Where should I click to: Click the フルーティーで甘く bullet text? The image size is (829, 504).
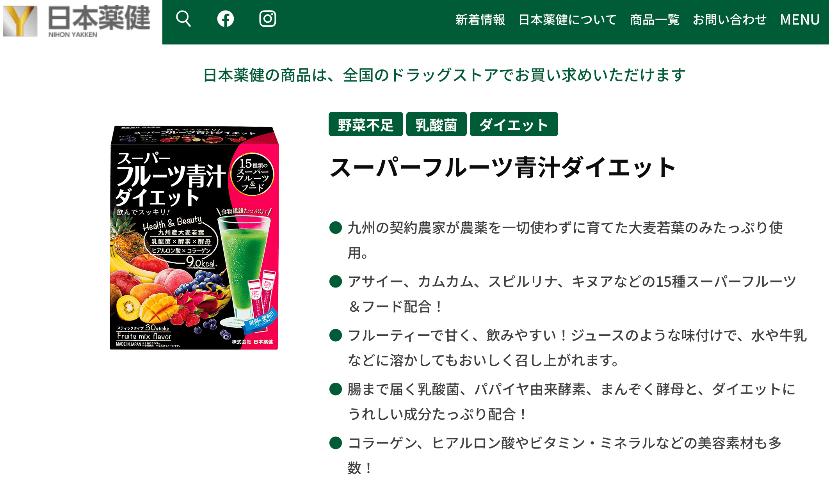tap(577, 348)
